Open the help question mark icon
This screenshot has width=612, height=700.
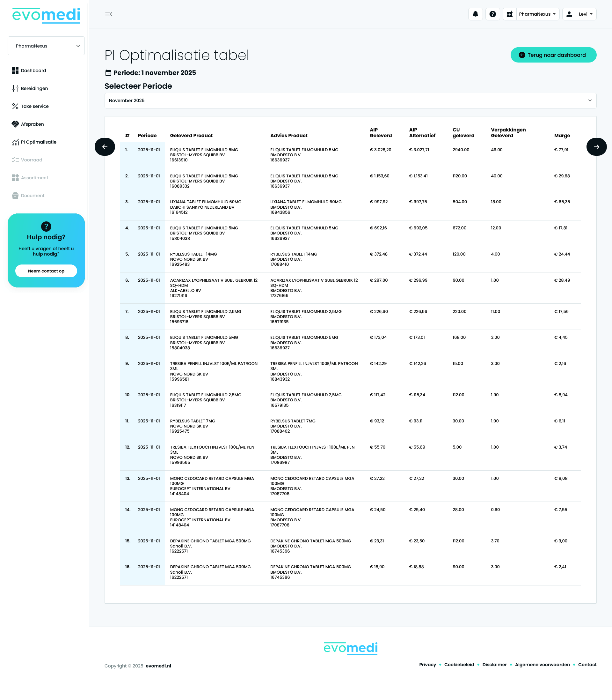click(x=492, y=14)
